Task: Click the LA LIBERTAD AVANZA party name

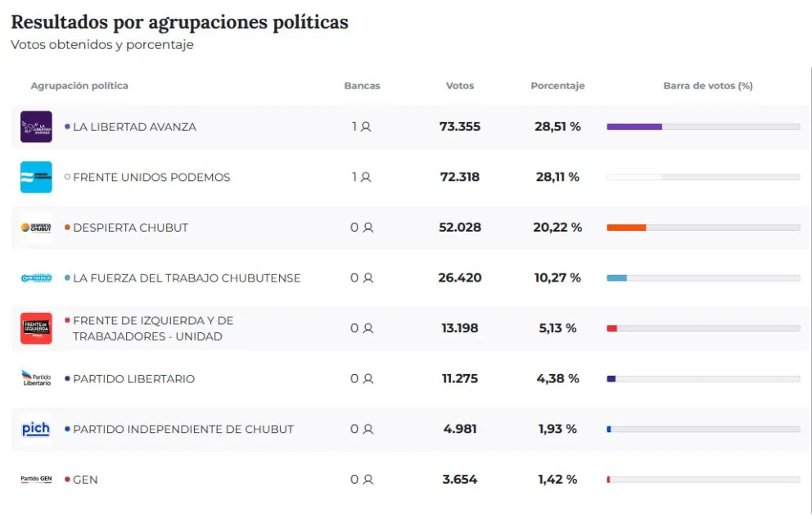Action: 134,127
